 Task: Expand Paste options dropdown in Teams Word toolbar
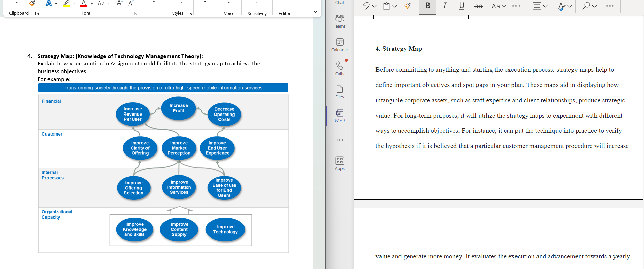pyautogui.click(x=394, y=6)
